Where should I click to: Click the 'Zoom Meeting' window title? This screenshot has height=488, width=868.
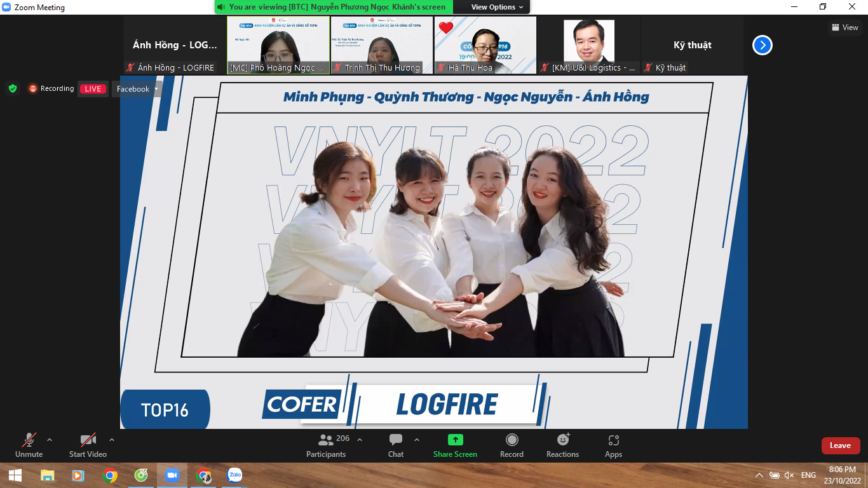coord(41,8)
